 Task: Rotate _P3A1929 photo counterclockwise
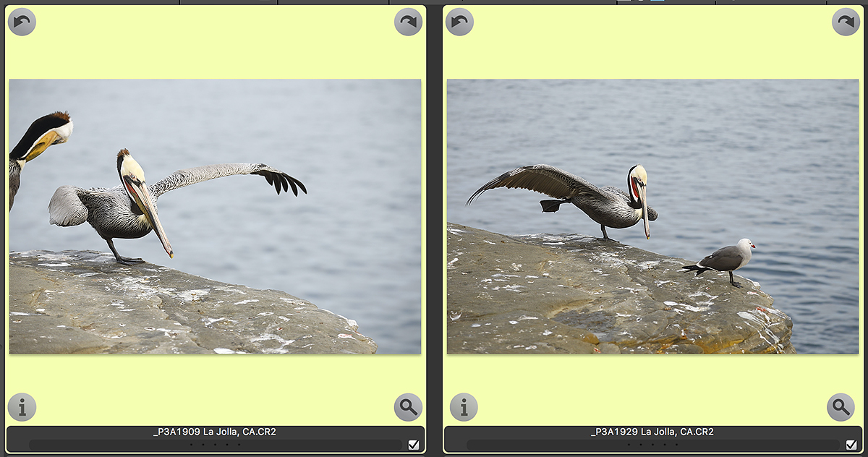point(459,22)
